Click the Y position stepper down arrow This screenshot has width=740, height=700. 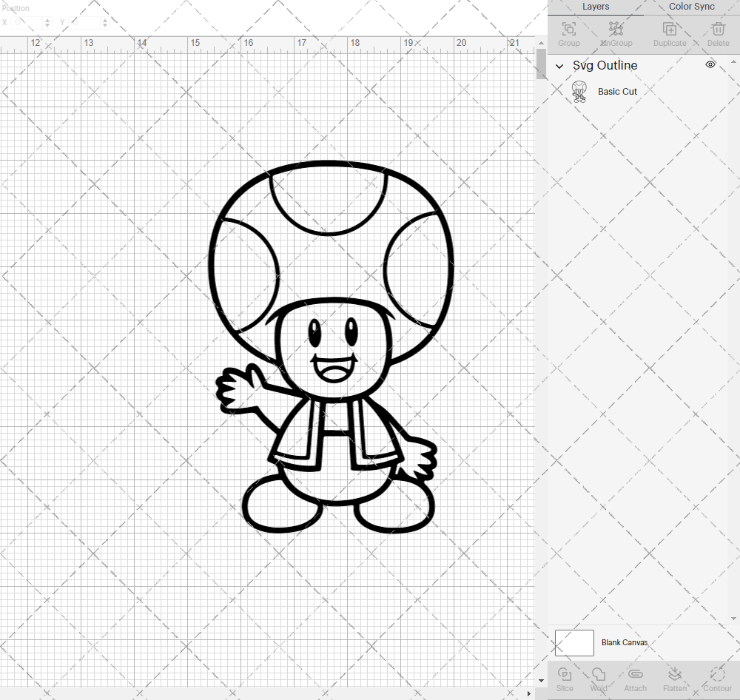coord(105,24)
